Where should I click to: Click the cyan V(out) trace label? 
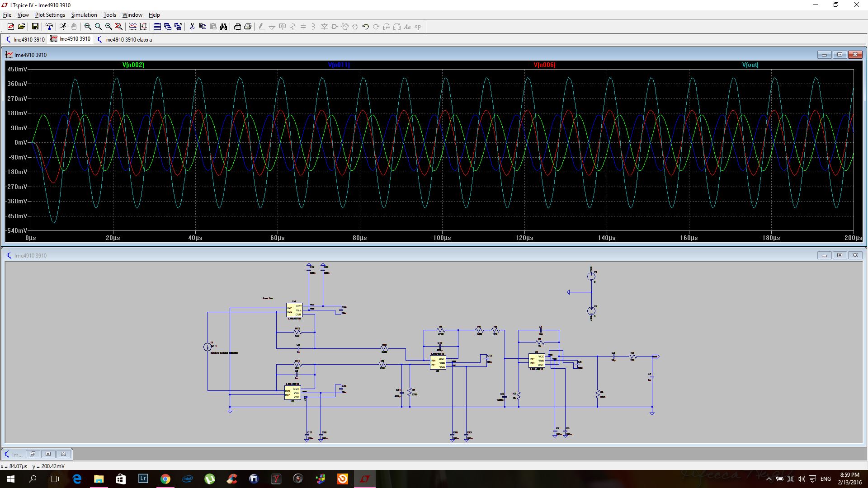(750, 65)
